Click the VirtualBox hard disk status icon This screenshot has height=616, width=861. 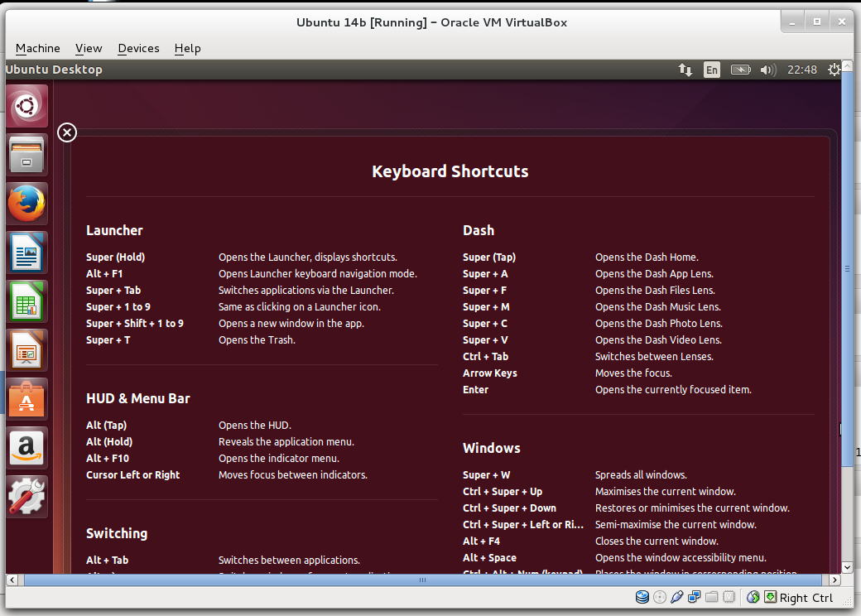point(642,597)
